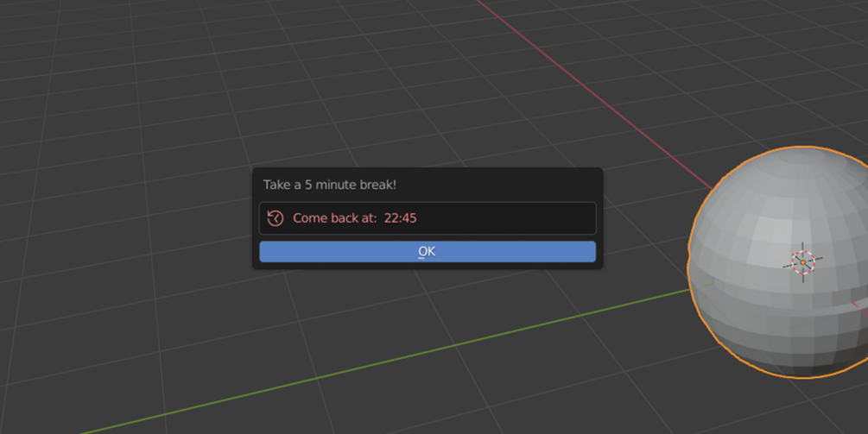This screenshot has height=434, width=868.
Task: Click the 3D cursor on the sphere
Action: click(x=802, y=262)
